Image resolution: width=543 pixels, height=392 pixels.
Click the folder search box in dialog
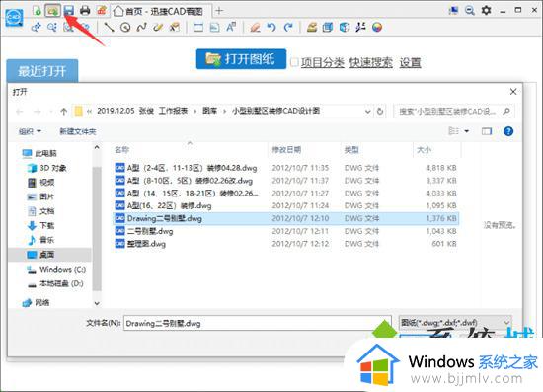point(454,112)
